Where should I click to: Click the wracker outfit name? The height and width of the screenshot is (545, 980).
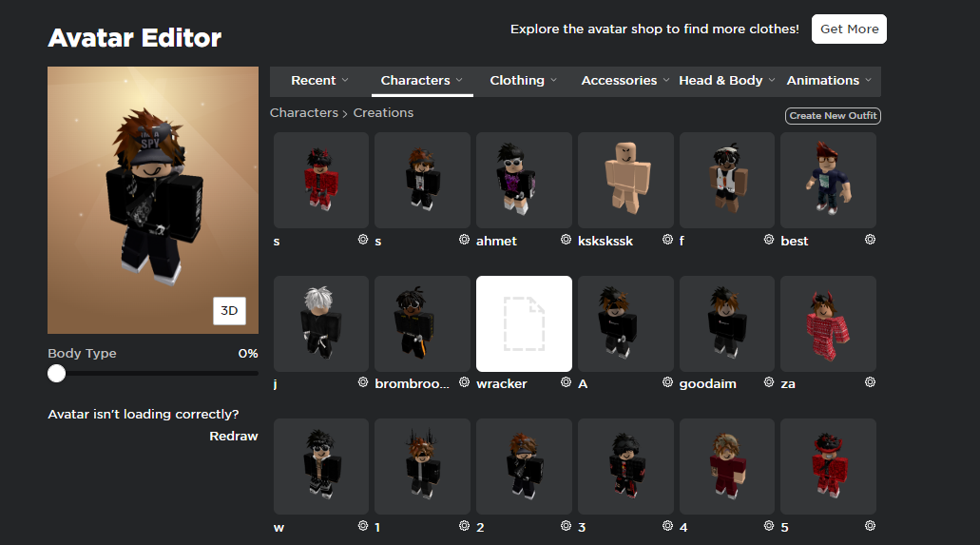pyautogui.click(x=501, y=383)
